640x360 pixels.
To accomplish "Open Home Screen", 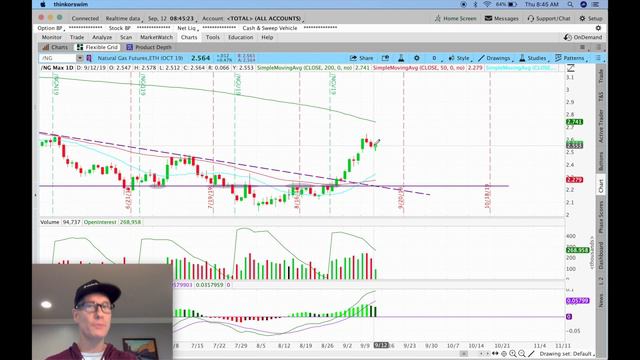I will click(455, 18).
